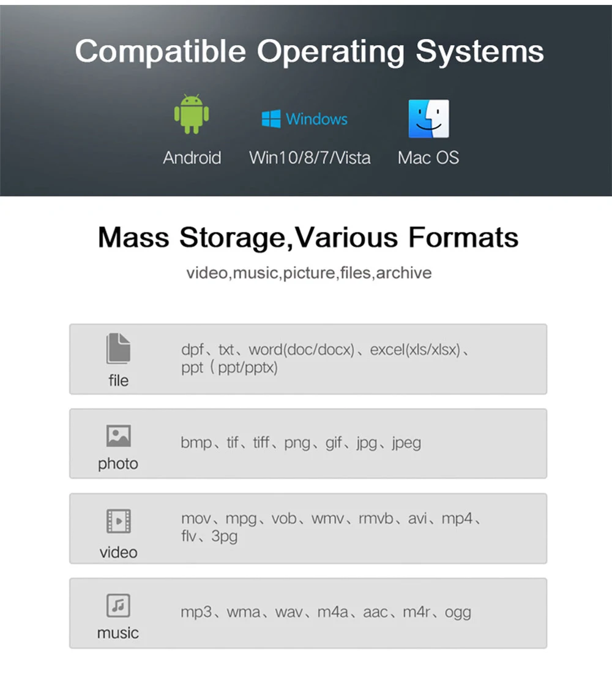Click the "music" row label
612x700 pixels.
click(x=118, y=633)
